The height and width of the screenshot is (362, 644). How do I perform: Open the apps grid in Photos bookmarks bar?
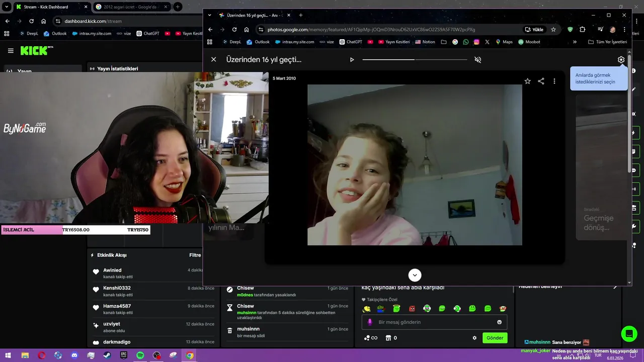point(210,42)
